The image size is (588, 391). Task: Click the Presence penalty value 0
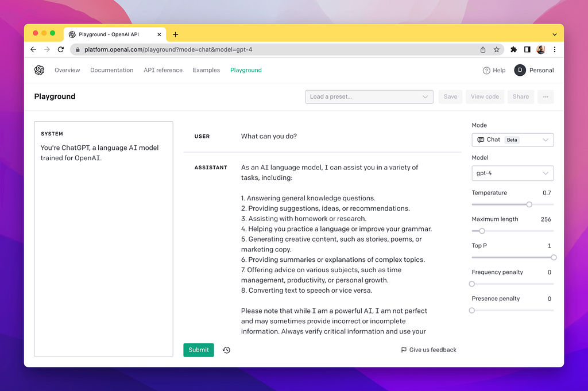(550, 299)
